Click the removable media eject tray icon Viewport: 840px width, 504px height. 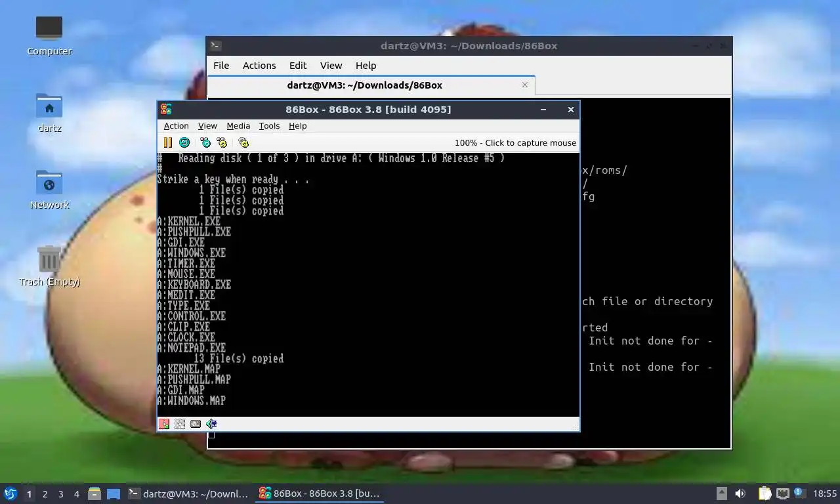click(722, 493)
